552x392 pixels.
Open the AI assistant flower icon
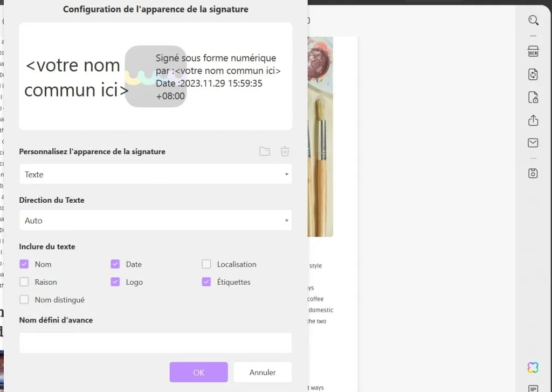coord(533,367)
